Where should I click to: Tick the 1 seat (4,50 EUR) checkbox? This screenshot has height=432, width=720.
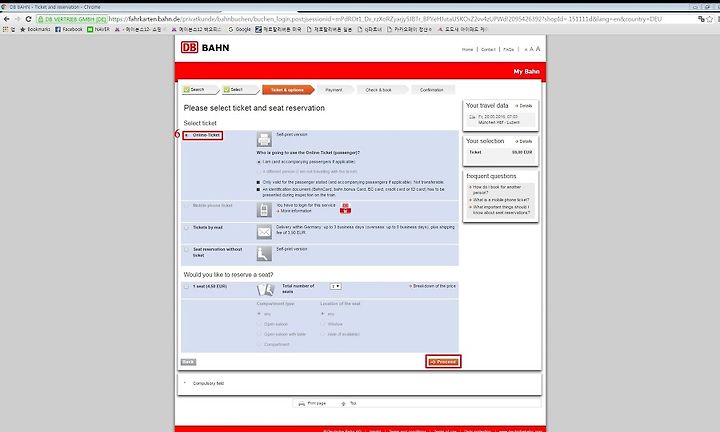pos(186,286)
